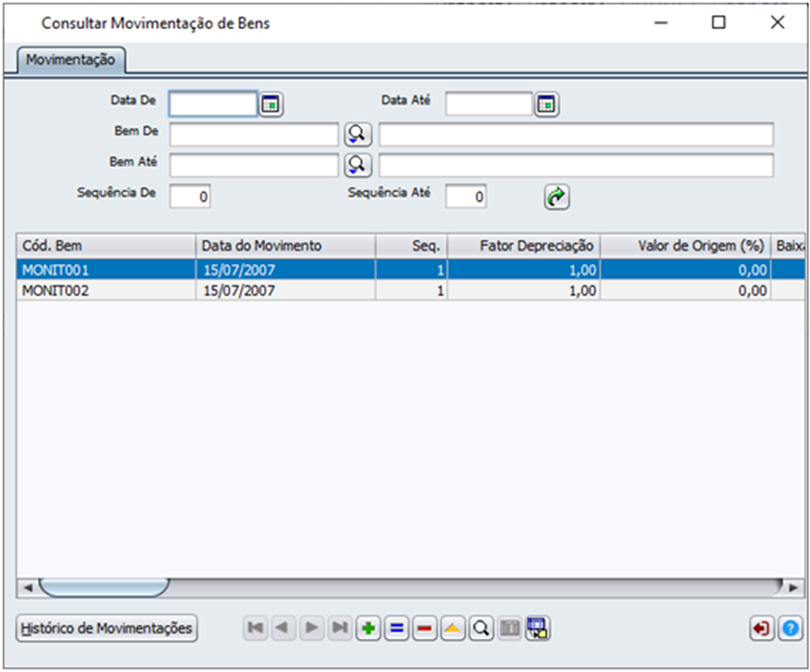Close the Consultar Movimentação de Bens window

pyautogui.click(x=777, y=22)
